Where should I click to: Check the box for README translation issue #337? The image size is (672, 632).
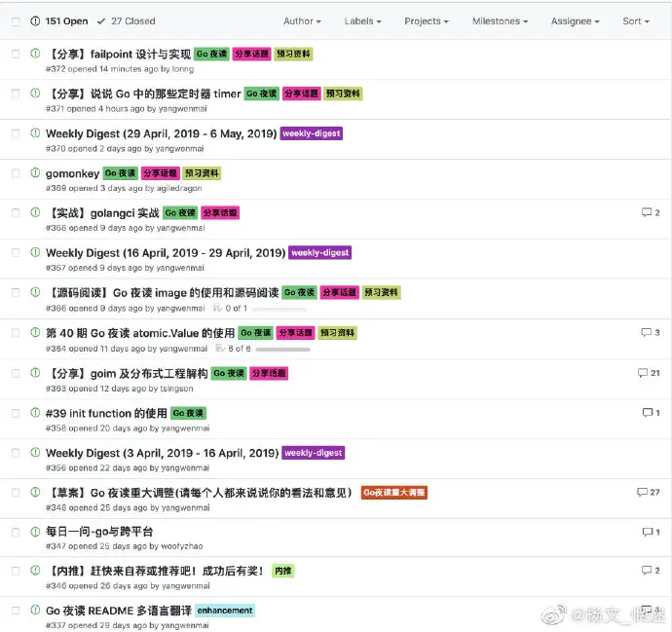16,611
